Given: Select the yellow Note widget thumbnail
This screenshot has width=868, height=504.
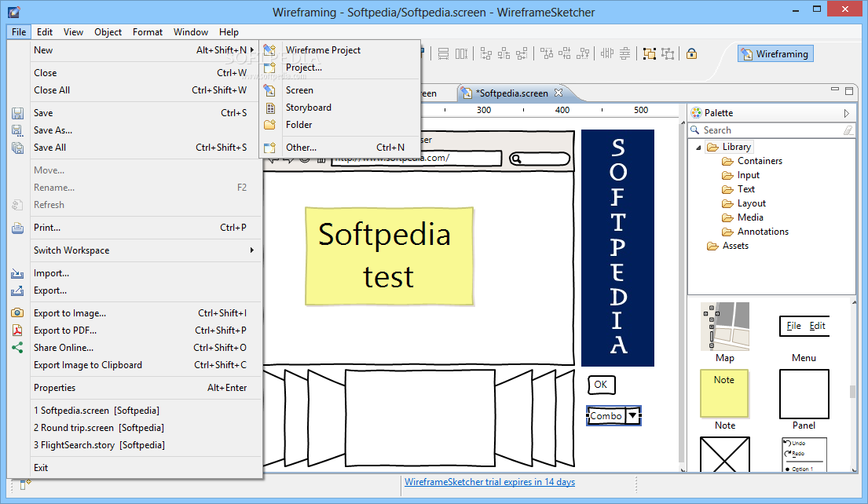Looking at the screenshot, I should pos(724,393).
